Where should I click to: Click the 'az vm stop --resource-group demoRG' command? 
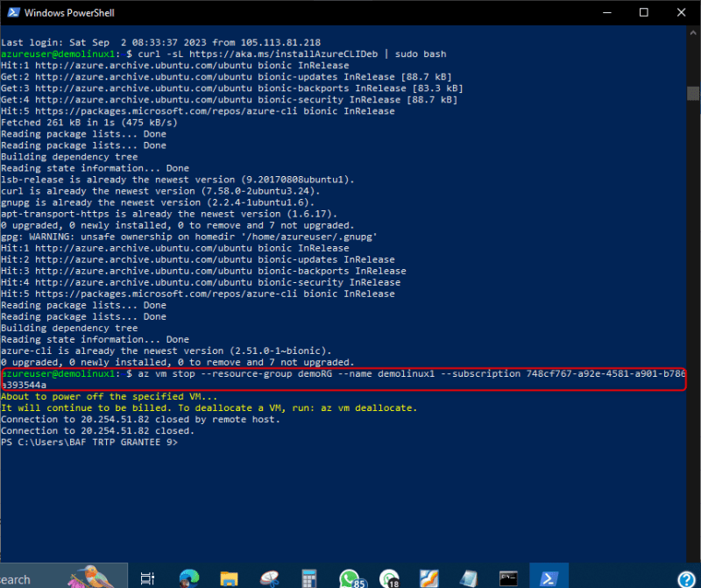coord(235,374)
